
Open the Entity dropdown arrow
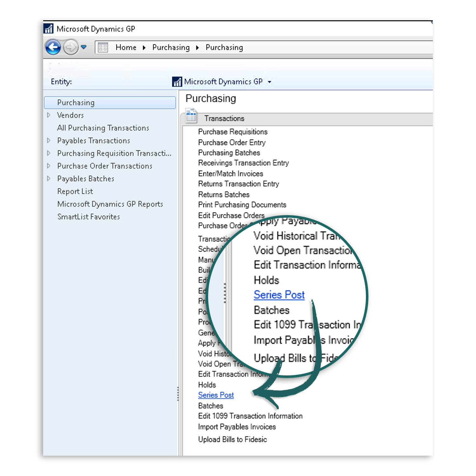tap(269, 82)
